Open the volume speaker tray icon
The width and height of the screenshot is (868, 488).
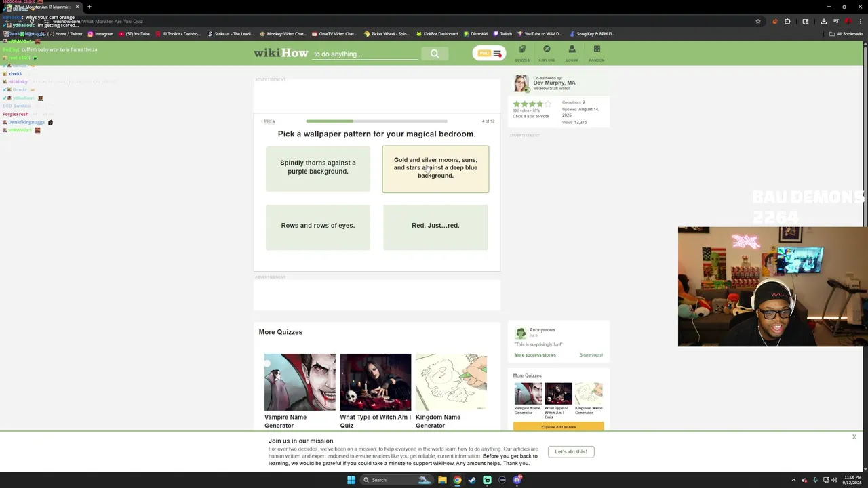[x=834, y=480]
